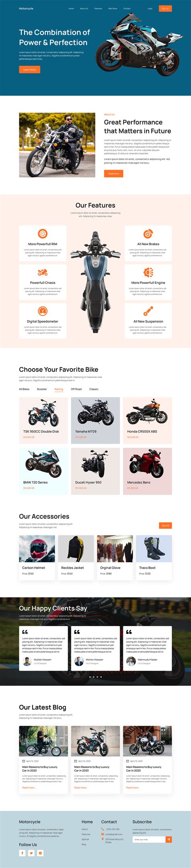The height and width of the screenshot is (868, 191).
Task: Select the first testimonial carousel dot
Action: [89, 677]
